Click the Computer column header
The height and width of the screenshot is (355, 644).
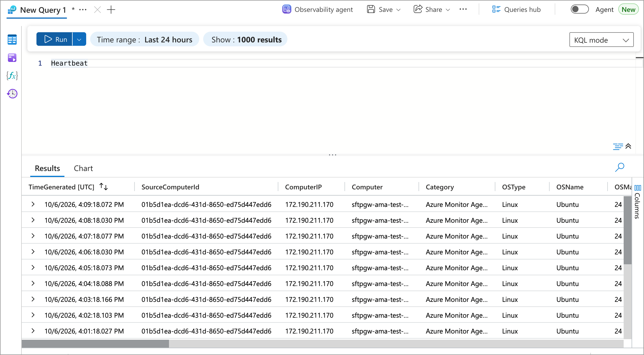pos(367,187)
